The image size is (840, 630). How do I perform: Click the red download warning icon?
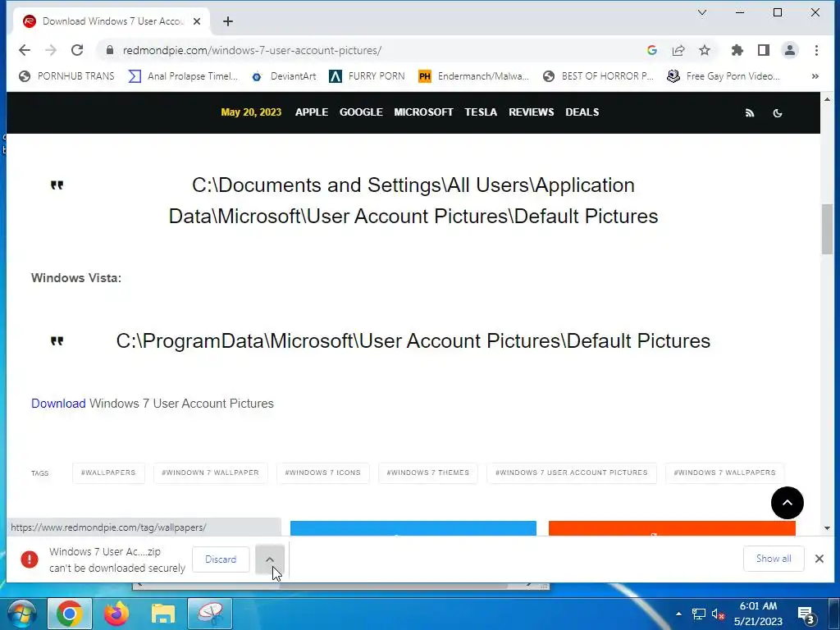tap(30, 559)
